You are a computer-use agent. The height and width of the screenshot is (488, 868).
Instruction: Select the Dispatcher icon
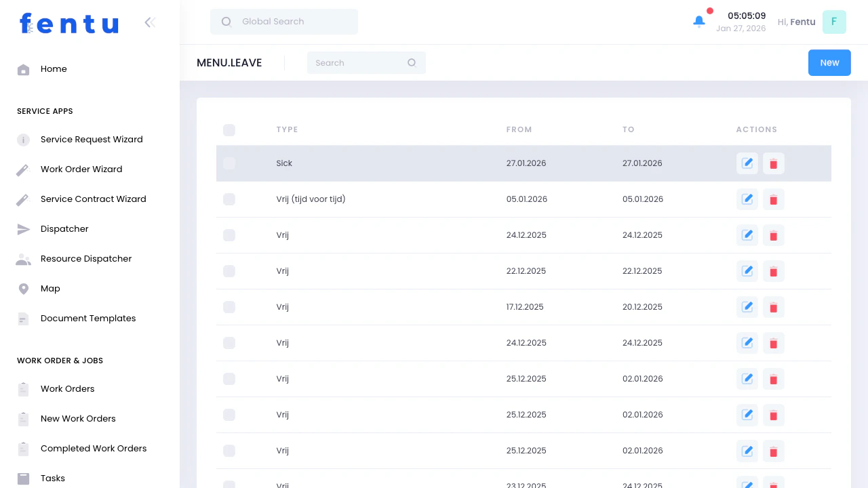click(23, 228)
